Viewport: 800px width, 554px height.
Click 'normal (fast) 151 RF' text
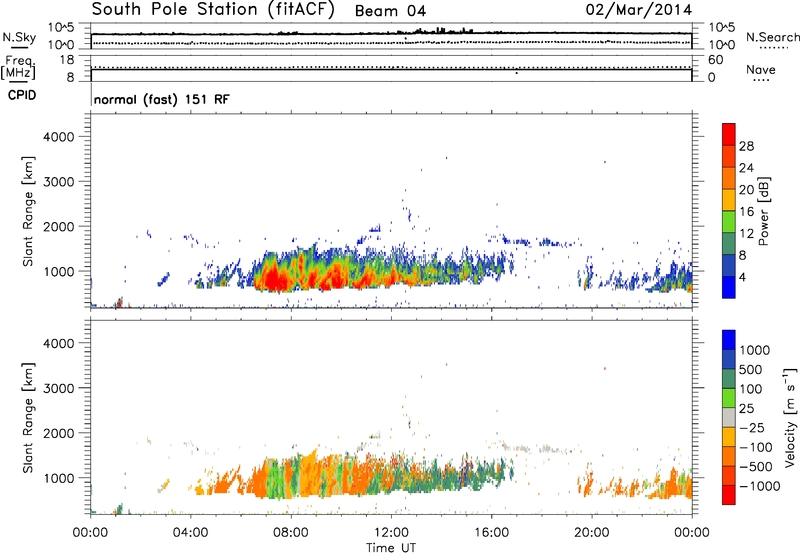tap(162, 99)
